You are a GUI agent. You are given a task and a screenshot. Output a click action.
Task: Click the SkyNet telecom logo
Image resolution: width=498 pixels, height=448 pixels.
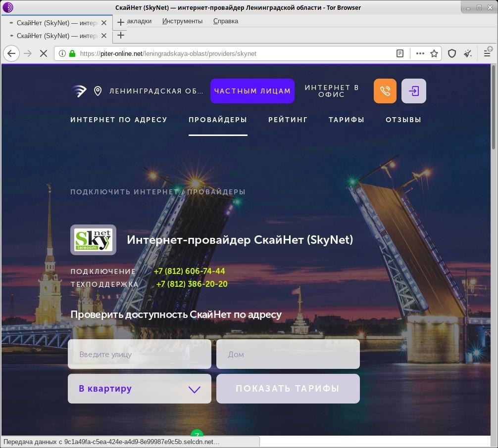point(93,240)
